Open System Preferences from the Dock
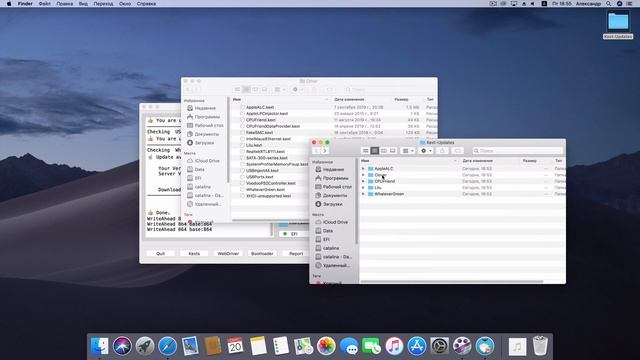This screenshot has height=360, width=640. tap(439, 346)
